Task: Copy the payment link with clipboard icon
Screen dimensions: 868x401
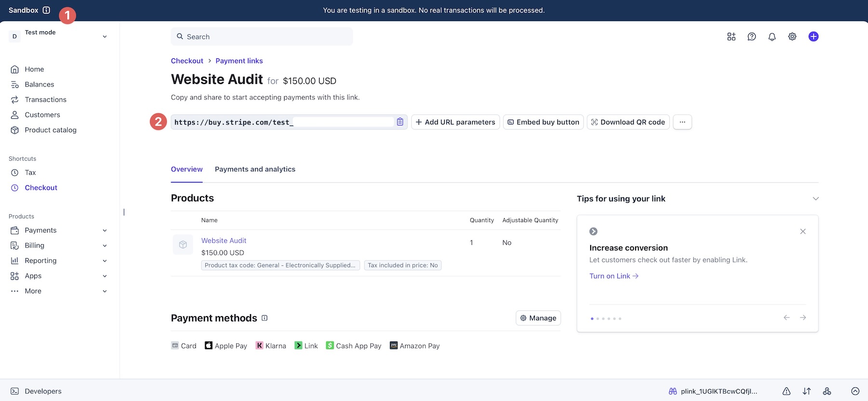Action: pos(400,122)
